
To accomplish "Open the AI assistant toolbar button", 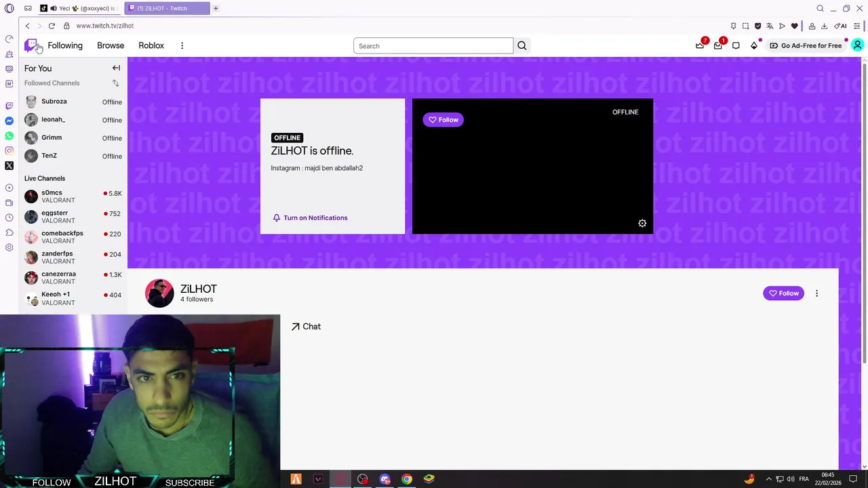I will click(x=840, y=26).
